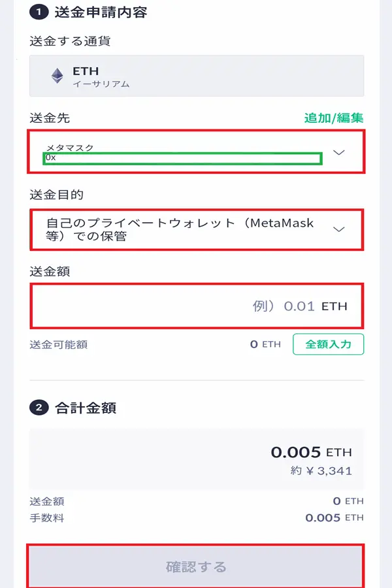Click the 送金可能額 balance value

coord(265,344)
